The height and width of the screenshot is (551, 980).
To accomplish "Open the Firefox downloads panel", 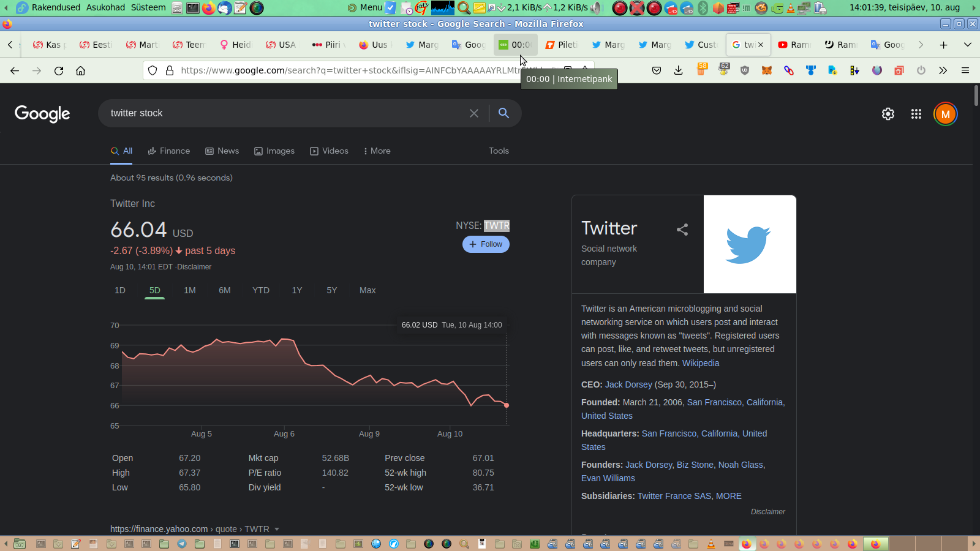I will tap(678, 70).
